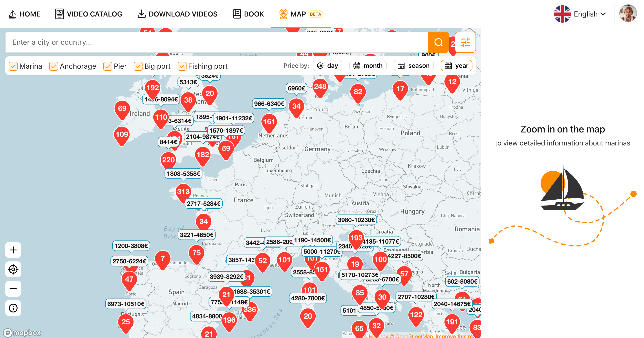The width and height of the screenshot is (644, 338).
Task: Click the 3221-4650€ price label
Action: pyautogui.click(x=196, y=235)
